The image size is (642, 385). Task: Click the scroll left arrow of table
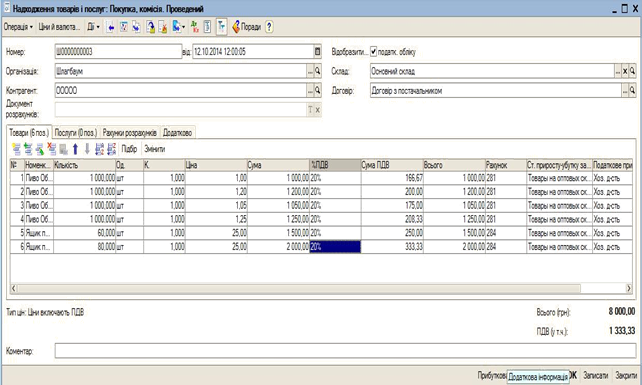(x=14, y=288)
